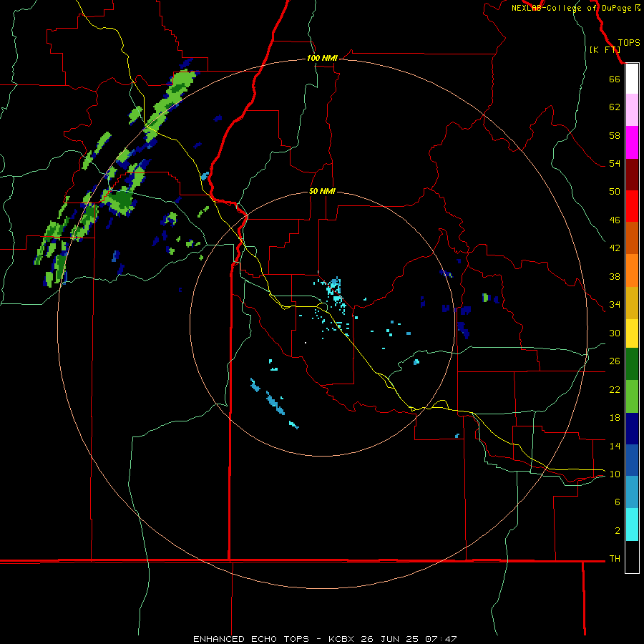Click the medium blue 18 kft swatch
The height and width of the screenshot is (644, 644).
(x=632, y=460)
